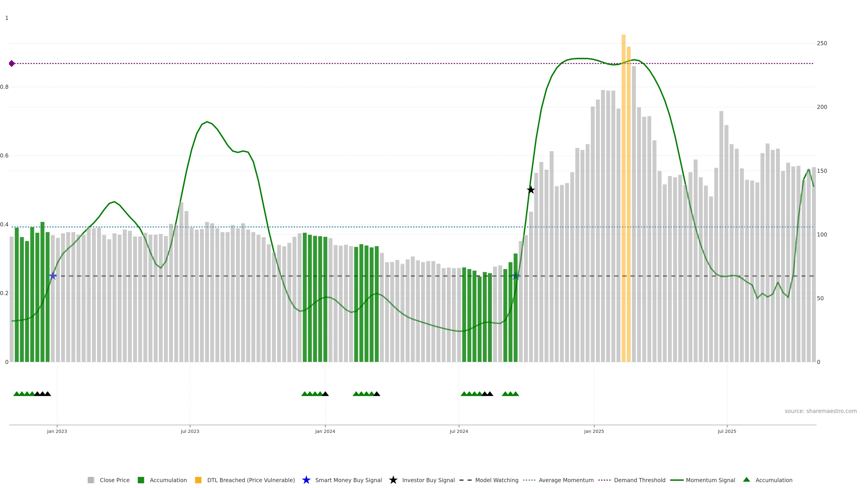Click the Jul 2024 axis tick label
The image size is (868, 488).
tap(459, 431)
